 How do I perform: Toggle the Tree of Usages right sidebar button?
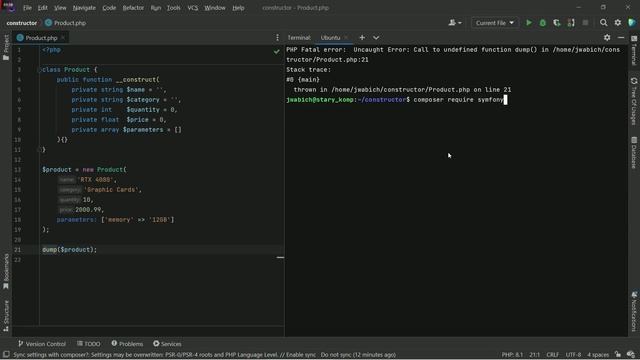click(634, 101)
